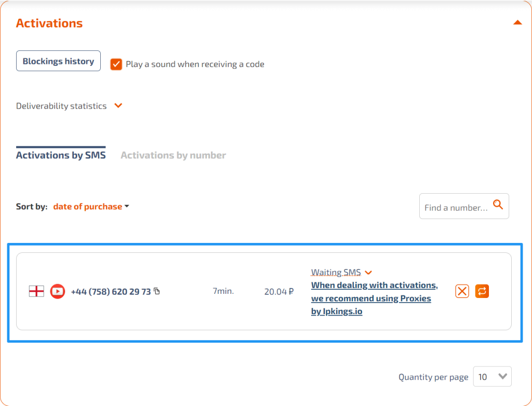Switch to Activations by number tab
The image size is (532, 406).
(x=173, y=155)
